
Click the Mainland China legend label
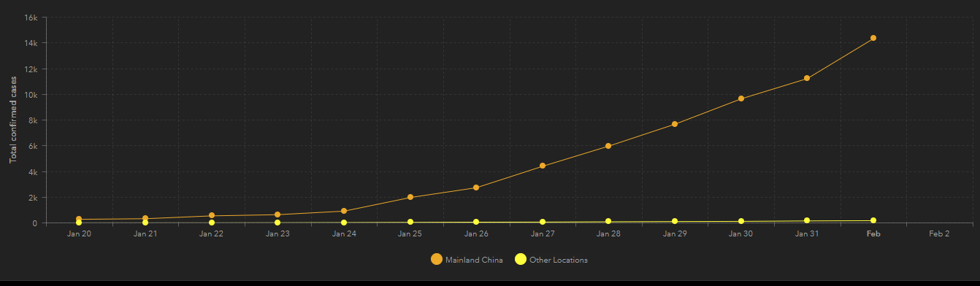(474, 260)
